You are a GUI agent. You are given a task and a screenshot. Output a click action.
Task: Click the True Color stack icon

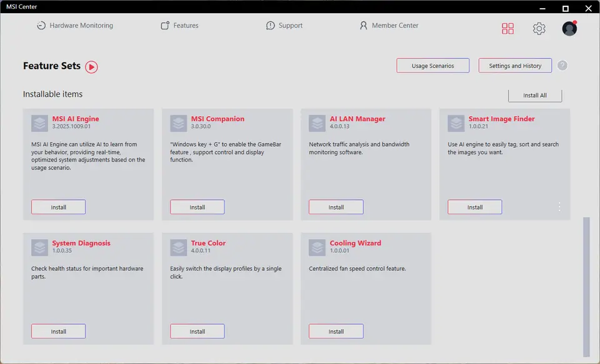pyautogui.click(x=179, y=247)
